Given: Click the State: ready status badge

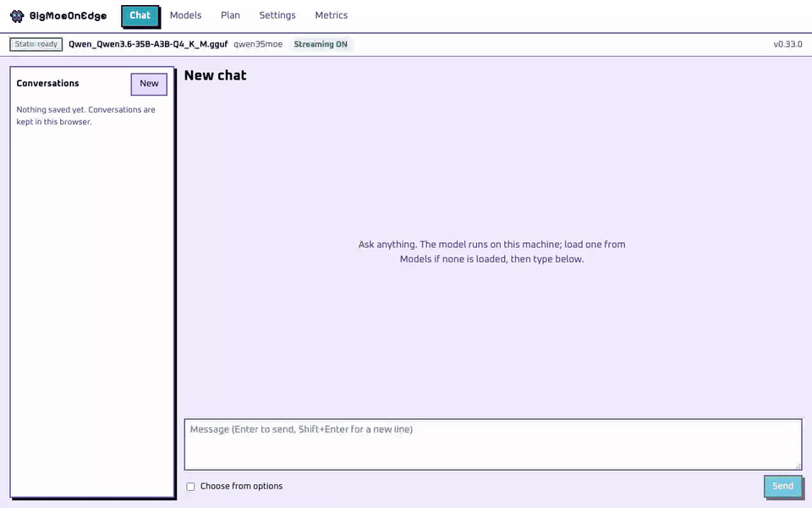Looking at the screenshot, I should click(36, 44).
